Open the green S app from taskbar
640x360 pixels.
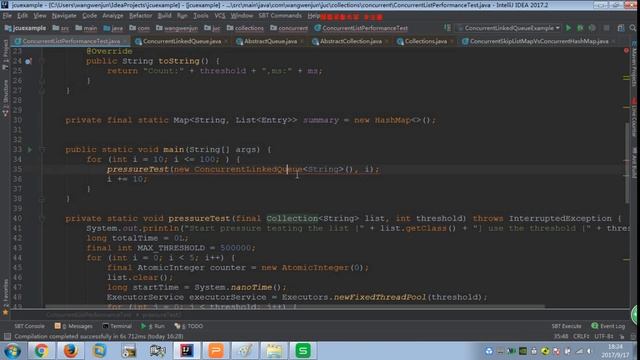(x=303, y=351)
